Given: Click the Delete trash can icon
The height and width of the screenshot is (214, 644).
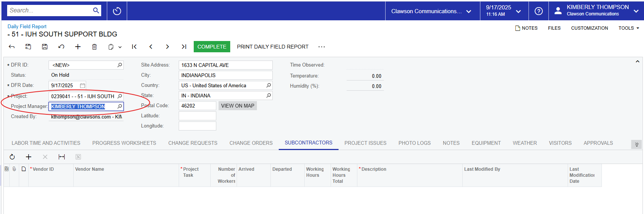Looking at the screenshot, I should (x=94, y=47).
